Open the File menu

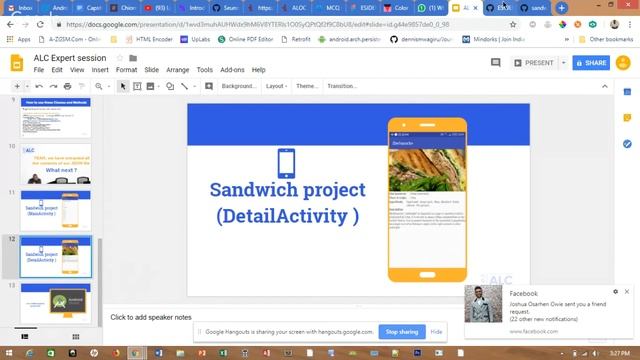[x=39, y=70]
